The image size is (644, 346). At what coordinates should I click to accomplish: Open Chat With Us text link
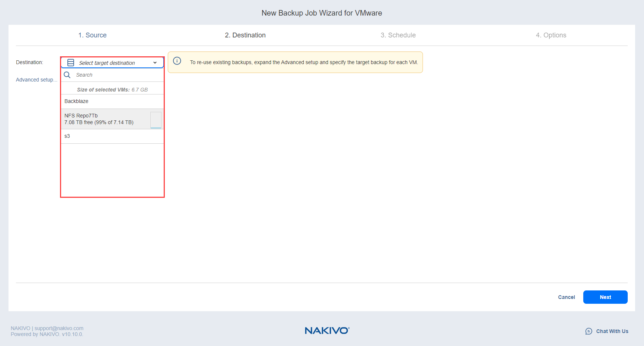612,331
